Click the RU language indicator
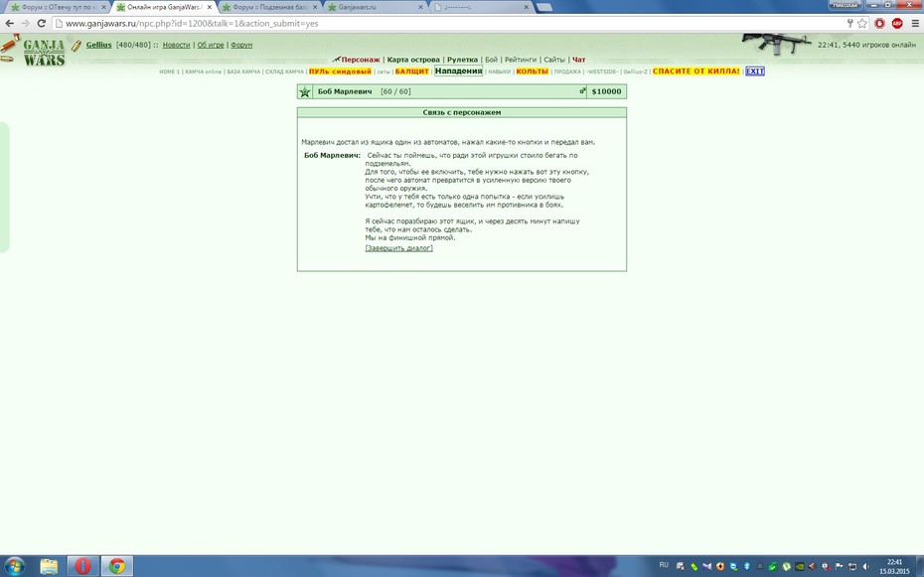Viewport: 924px width, 577px height. point(664,565)
